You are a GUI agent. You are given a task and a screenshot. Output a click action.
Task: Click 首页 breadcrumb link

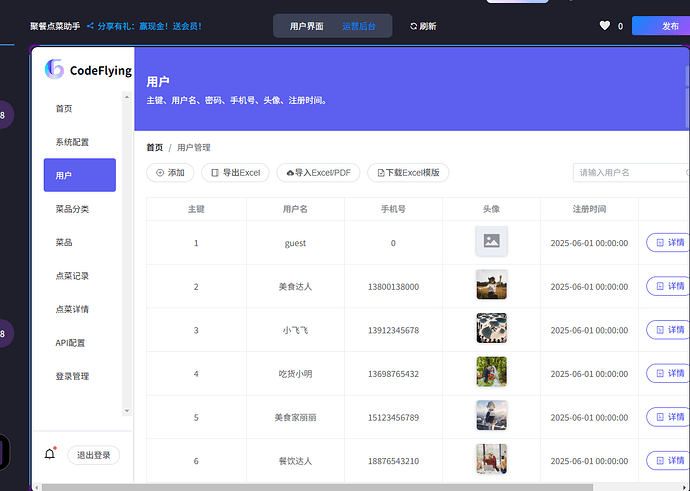[154, 147]
